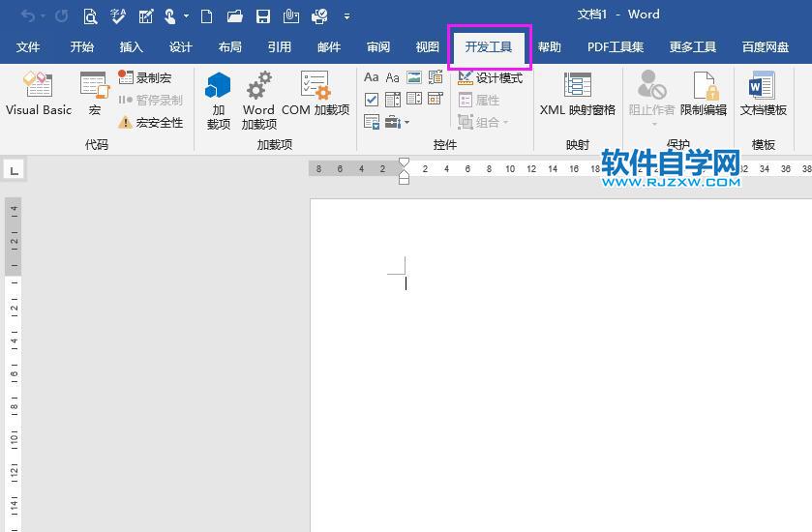
Task: Expand the Undo history dropdown
Action: (x=43, y=16)
